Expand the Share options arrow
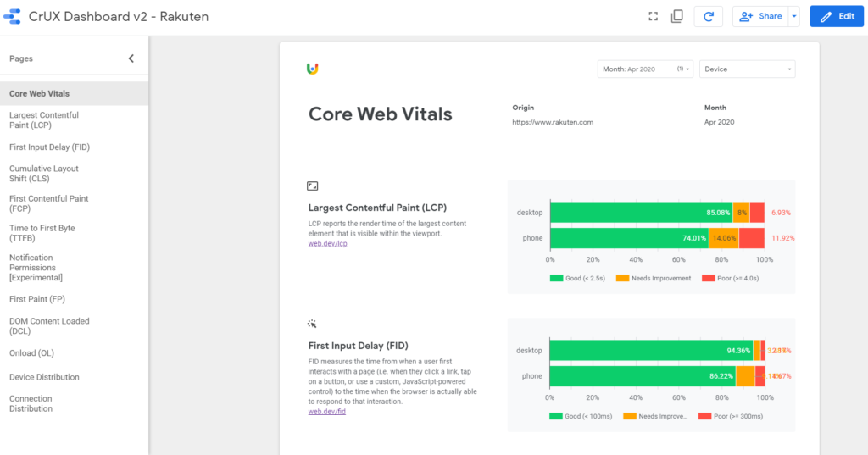The height and width of the screenshot is (455, 868). (x=793, y=17)
